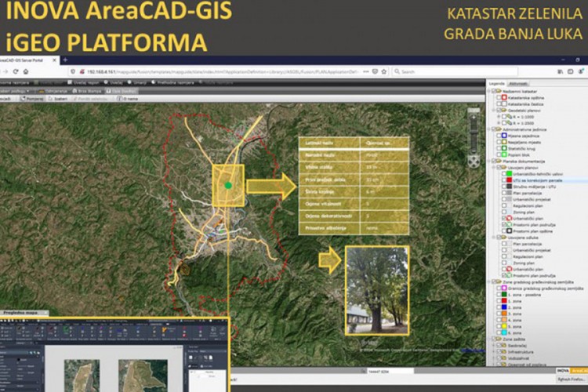Click the yellow 5. zona color swatch
The width and height of the screenshot is (588, 392).
pyautogui.click(x=504, y=326)
